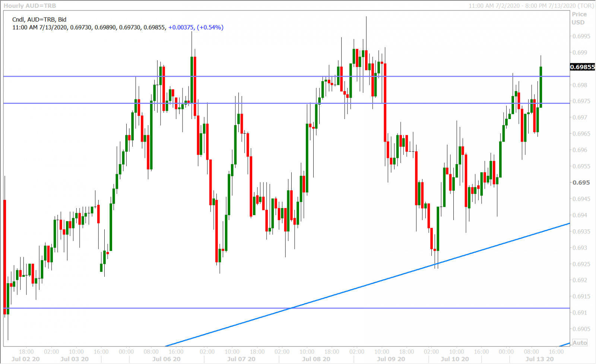The image size is (596, 364).
Task: Click the bold 0.695 price axis label
Action: click(x=581, y=182)
